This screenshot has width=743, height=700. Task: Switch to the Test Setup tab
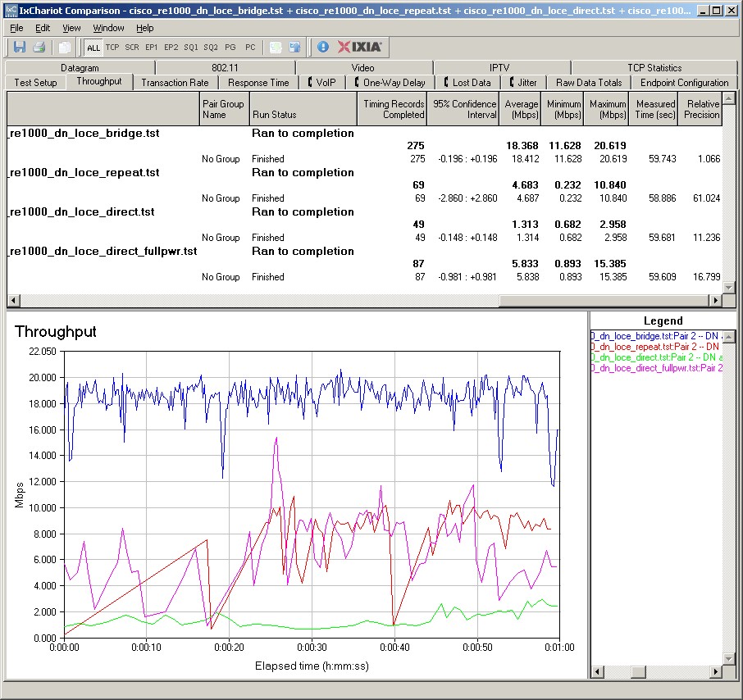(35, 83)
